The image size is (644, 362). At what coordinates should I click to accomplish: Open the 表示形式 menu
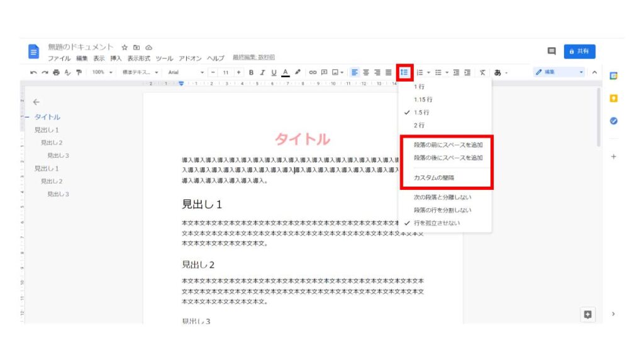point(139,58)
